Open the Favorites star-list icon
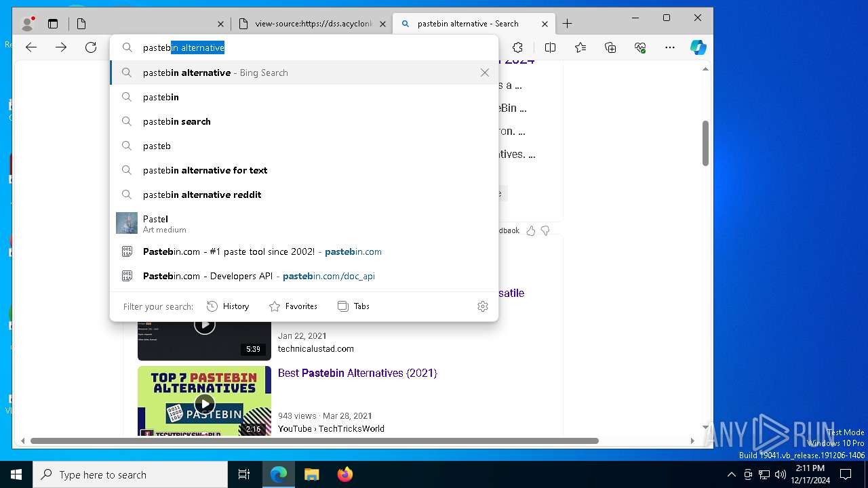The image size is (868, 488). point(580,47)
